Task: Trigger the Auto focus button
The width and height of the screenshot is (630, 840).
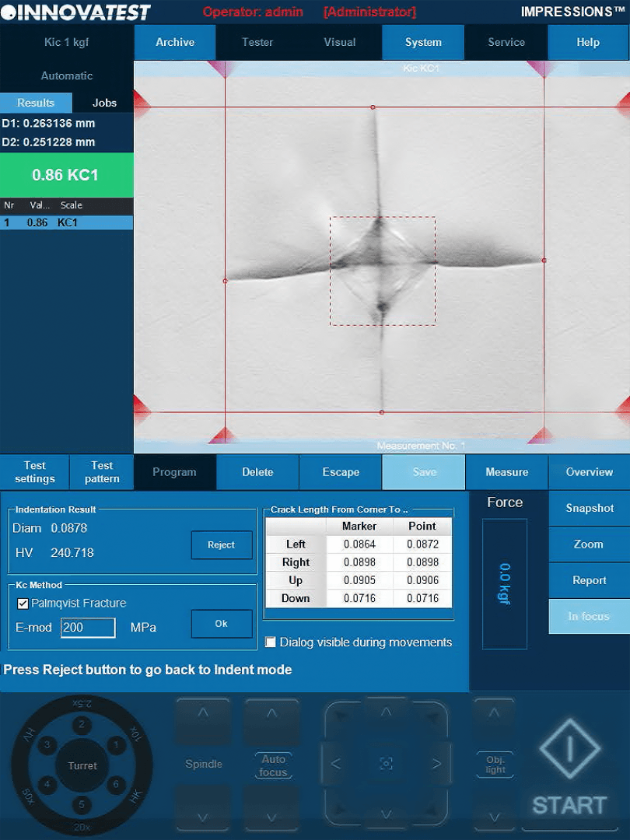Action: point(273,765)
